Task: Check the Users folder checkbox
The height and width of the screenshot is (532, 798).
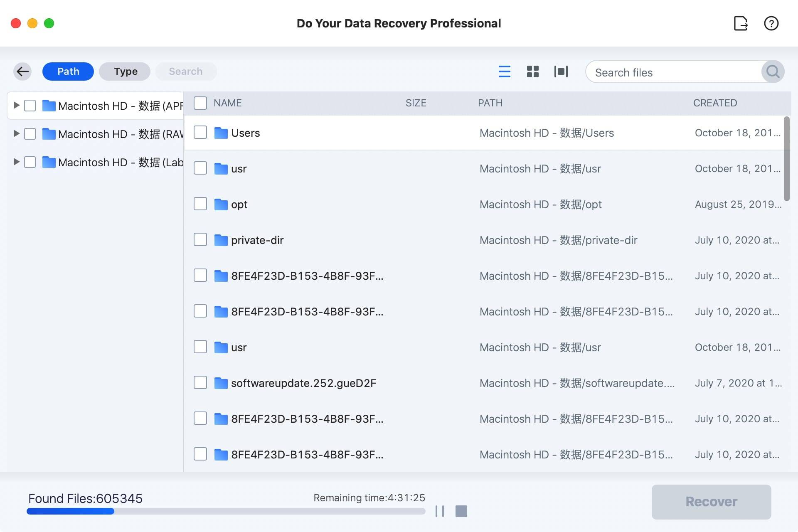Action: click(x=200, y=133)
